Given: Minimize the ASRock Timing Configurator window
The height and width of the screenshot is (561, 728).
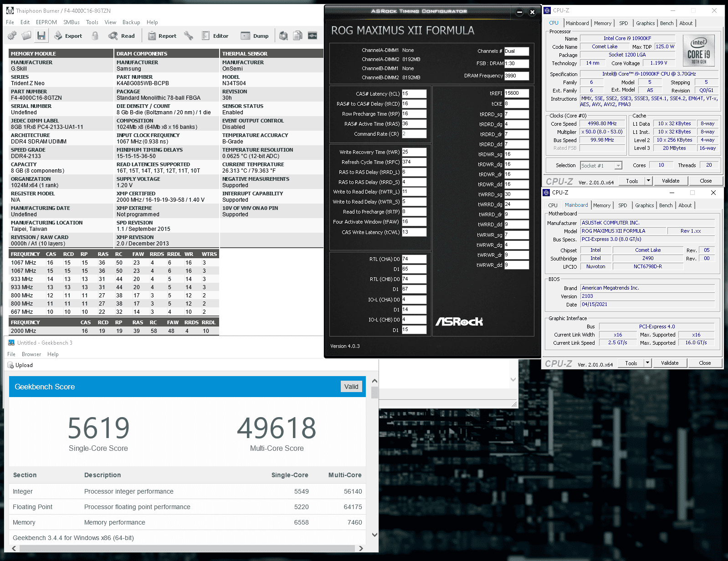Looking at the screenshot, I should point(519,12).
